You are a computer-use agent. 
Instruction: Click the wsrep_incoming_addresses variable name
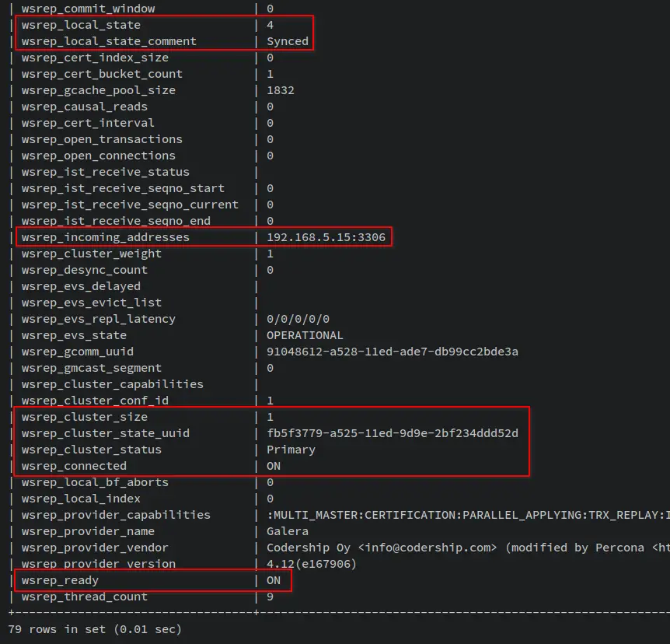105,237
